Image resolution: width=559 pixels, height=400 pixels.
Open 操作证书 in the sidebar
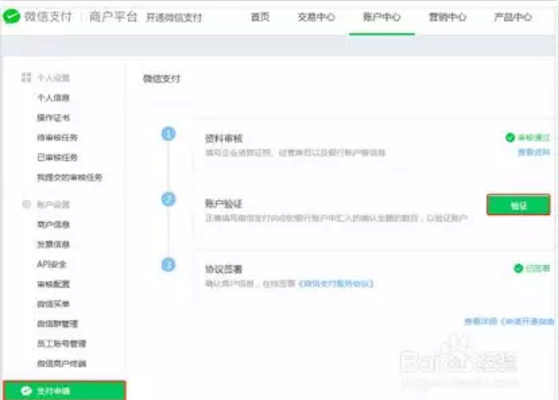click(x=53, y=117)
